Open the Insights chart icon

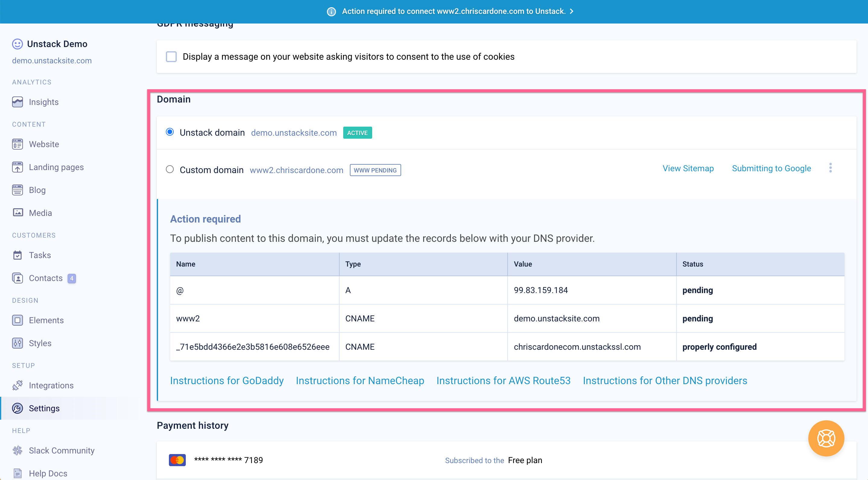[17, 102]
